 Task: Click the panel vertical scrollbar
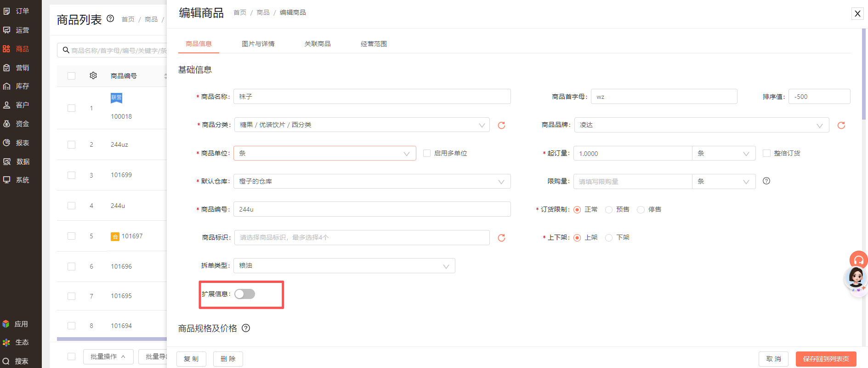click(864, 74)
